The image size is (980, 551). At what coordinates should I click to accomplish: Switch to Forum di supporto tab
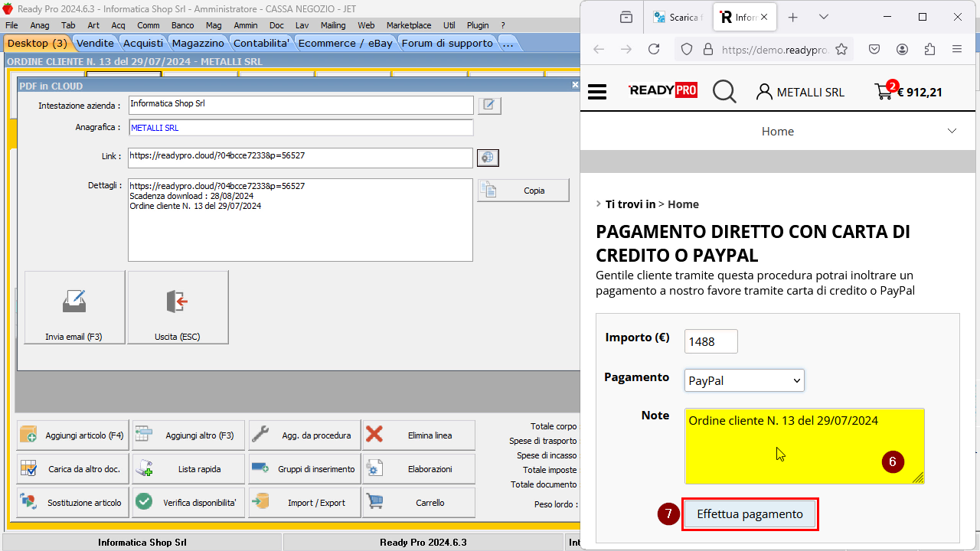coord(447,43)
